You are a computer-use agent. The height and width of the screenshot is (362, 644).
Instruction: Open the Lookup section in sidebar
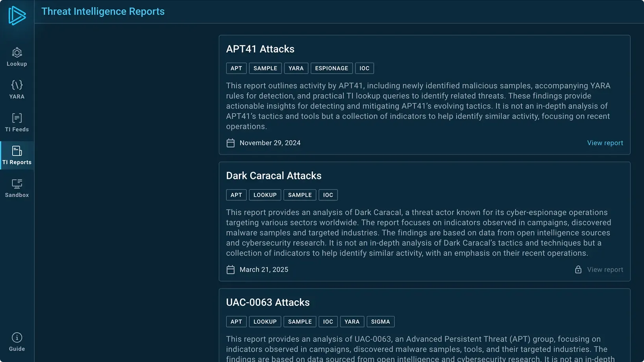pos(17,57)
